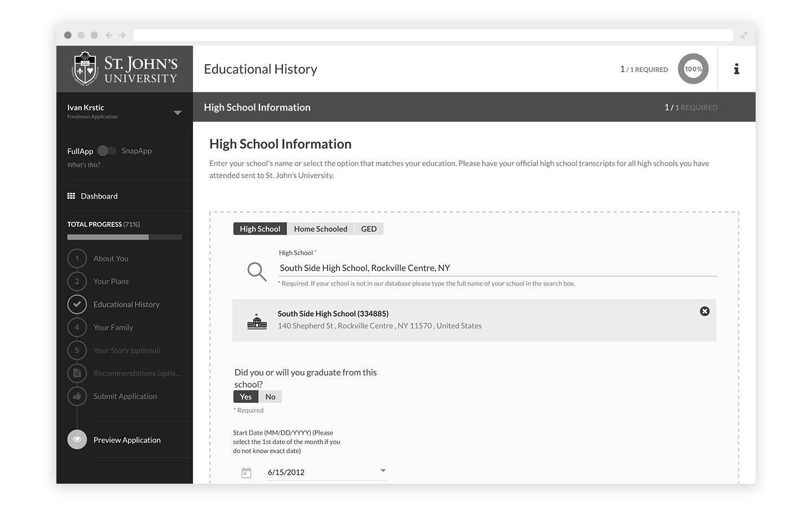
Task: Go back using browser back arrow
Action: (109, 35)
